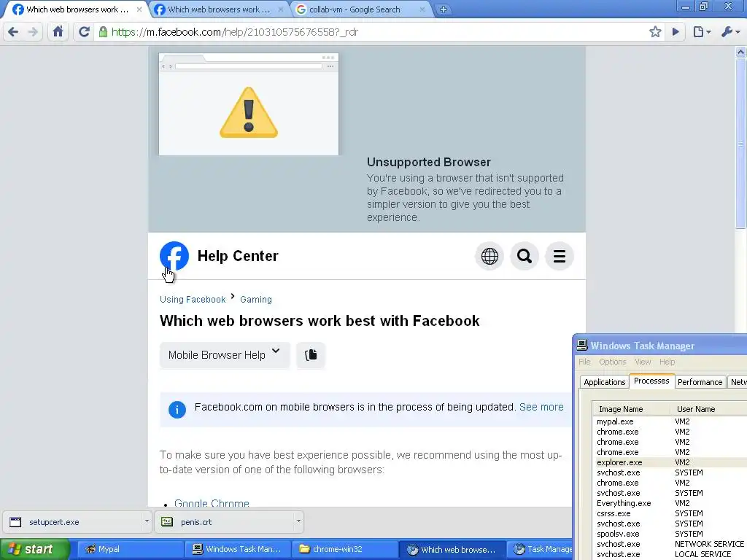Select Performance tab in Task Manager
Viewport: 747px width, 560px height.
tap(700, 382)
